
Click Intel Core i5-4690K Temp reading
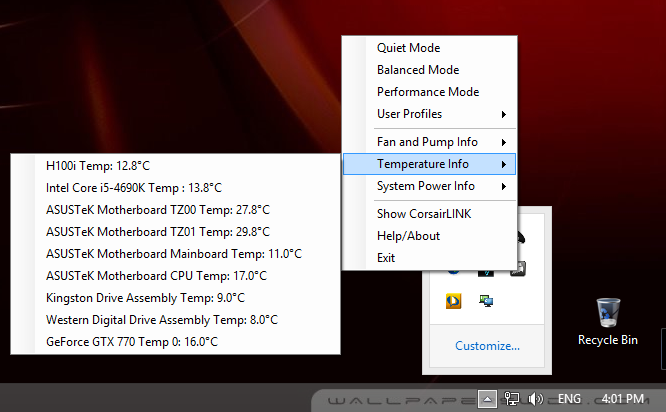[x=175, y=188]
